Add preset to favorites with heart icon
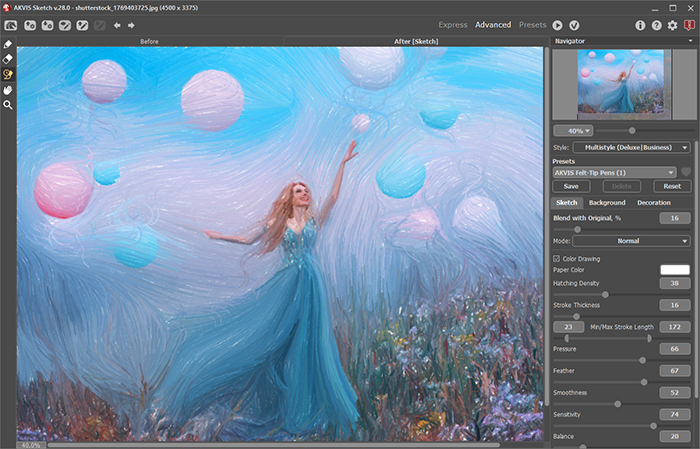700x449 pixels. [x=686, y=172]
